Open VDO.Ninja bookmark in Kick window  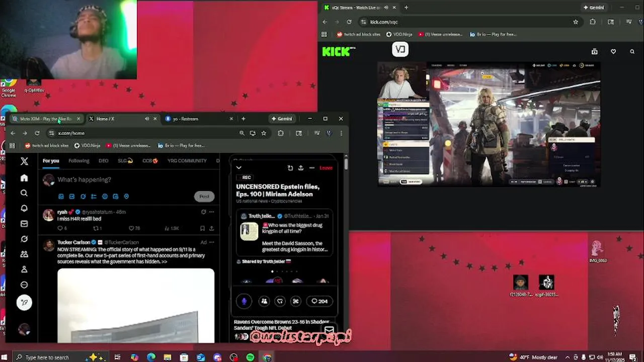pos(399,35)
